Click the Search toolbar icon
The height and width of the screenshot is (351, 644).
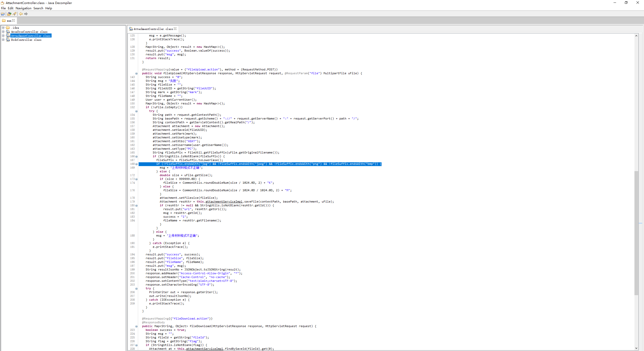tap(15, 14)
